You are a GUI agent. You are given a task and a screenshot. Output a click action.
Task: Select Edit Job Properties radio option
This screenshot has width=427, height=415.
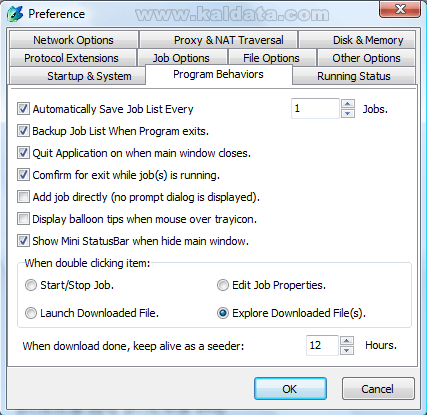click(x=223, y=285)
